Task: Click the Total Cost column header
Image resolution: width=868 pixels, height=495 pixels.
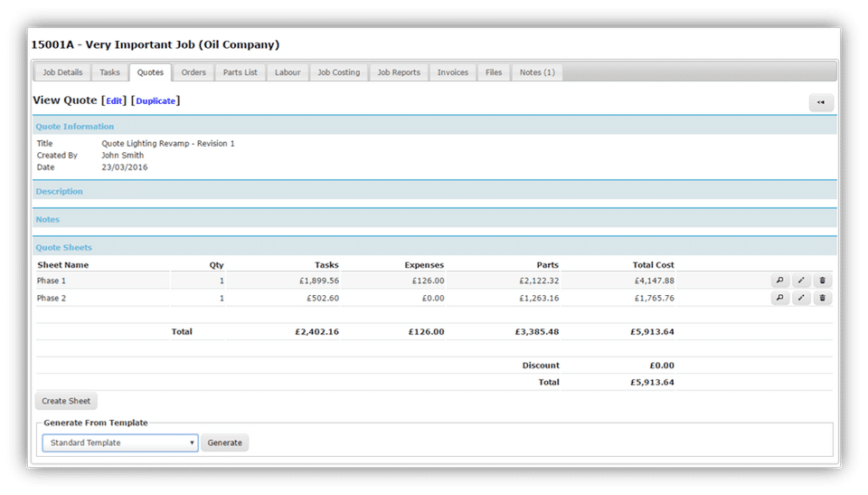Action: pyautogui.click(x=653, y=265)
